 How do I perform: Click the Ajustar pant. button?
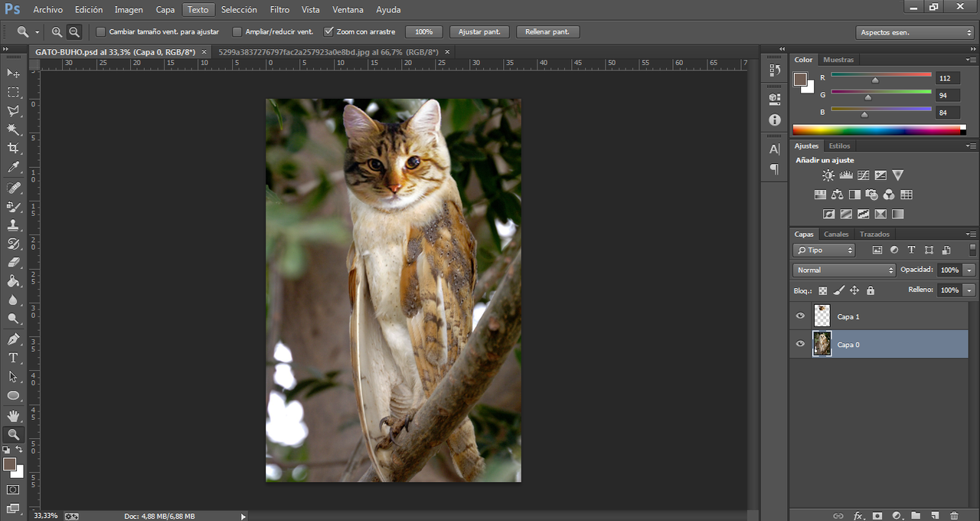pyautogui.click(x=479, y=32)
